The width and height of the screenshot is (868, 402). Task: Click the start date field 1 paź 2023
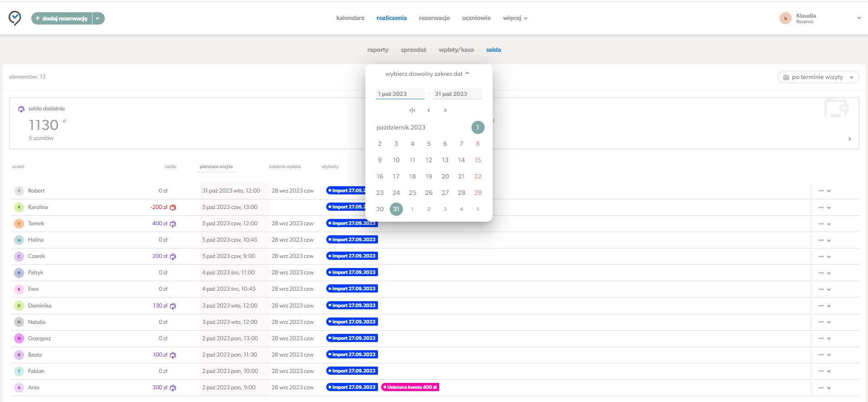(x=400, y=94)
